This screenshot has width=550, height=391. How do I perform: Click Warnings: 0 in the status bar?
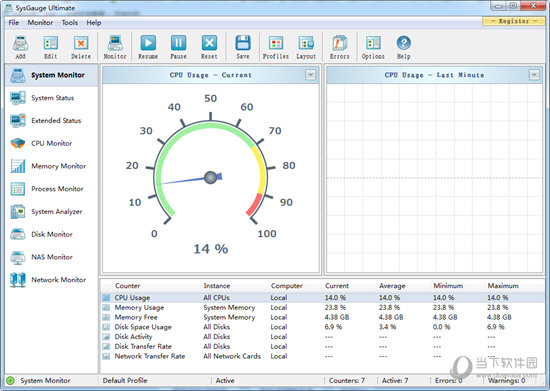507,380
